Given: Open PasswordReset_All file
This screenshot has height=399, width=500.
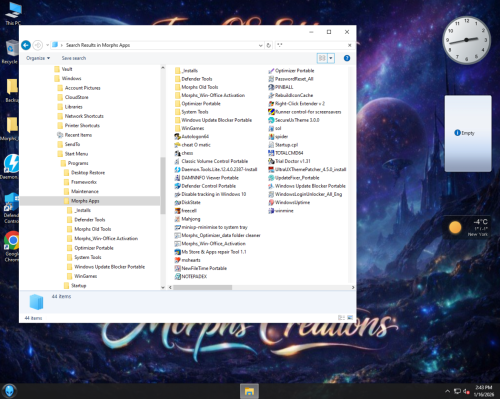Looking at the screenshot, I should tap(291, 79).
